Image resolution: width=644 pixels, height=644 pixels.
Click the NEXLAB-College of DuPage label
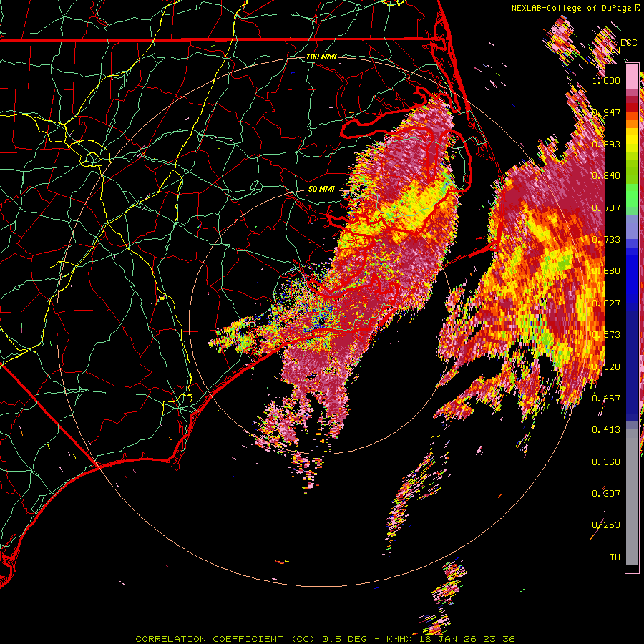(572, 8)
